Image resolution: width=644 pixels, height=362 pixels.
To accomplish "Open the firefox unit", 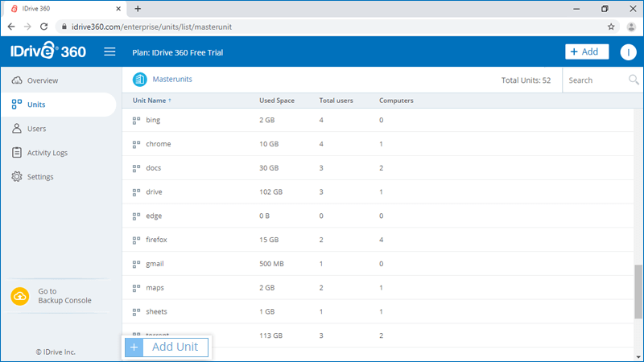I will tap(156, 240).
